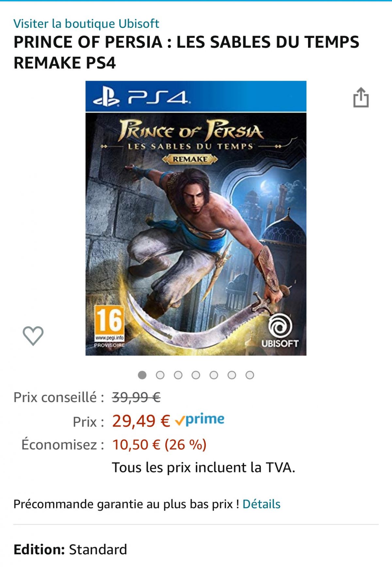Select the third image carousel dot
The image size is (392, 572).
pyautogui.click(x=178, y=375)
